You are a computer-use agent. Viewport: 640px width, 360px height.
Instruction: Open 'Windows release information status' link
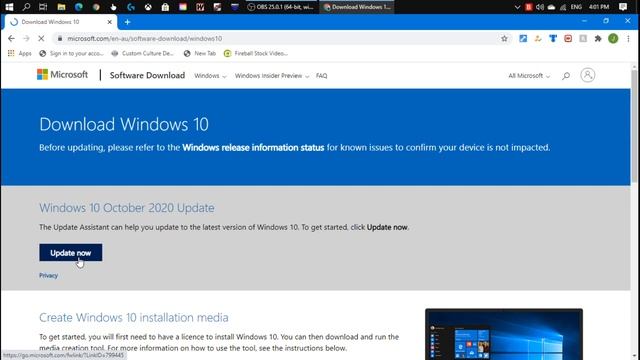click(x=253, y=148)
